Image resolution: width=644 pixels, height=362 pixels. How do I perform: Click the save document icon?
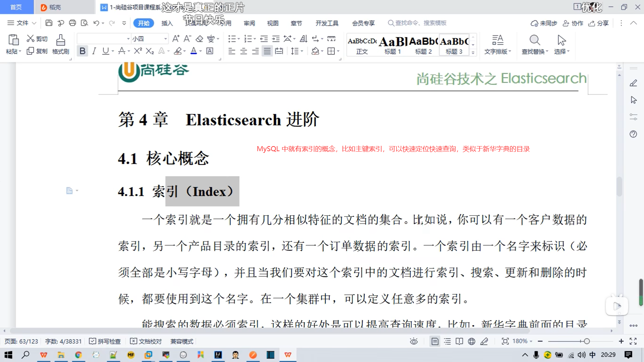pyautogui.click(x=49, y=23)
